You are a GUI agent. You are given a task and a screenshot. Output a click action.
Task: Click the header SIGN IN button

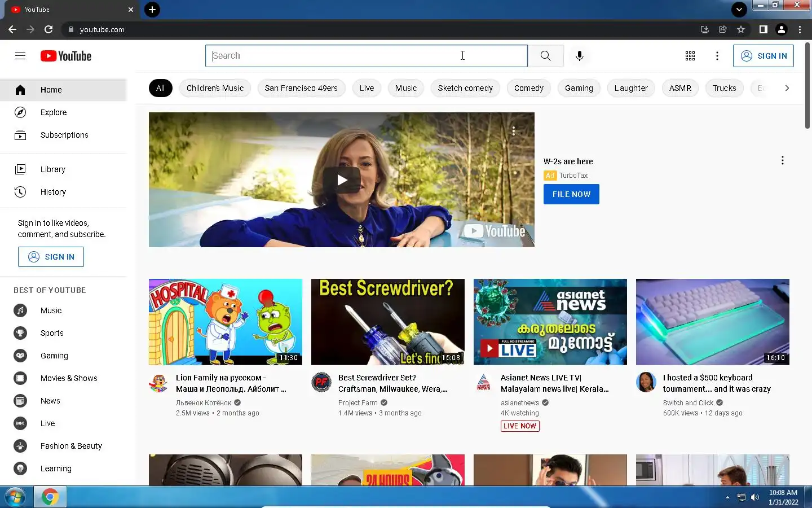pyautogui.click(x=764, y=56)
